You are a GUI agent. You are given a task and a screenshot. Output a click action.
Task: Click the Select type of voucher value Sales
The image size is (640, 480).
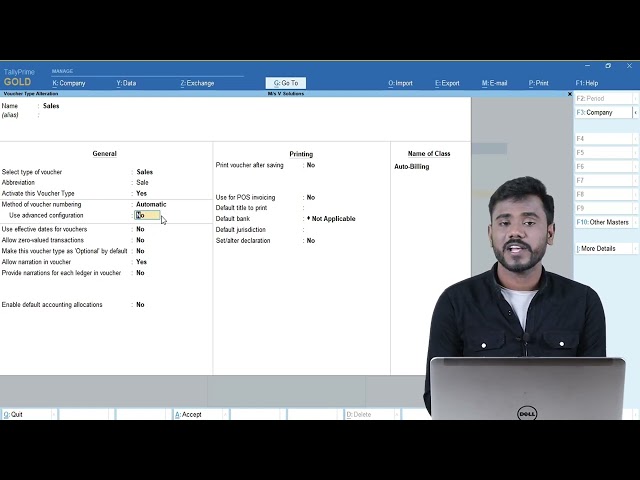(x=144, y=172)
